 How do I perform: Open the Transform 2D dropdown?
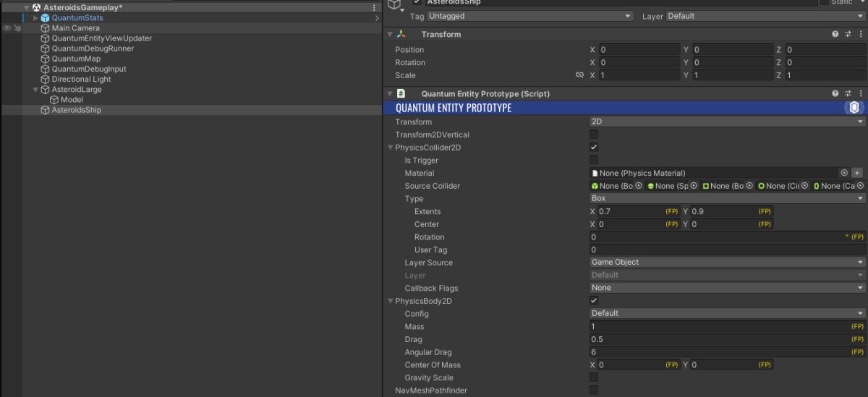[x=728, y=121]
